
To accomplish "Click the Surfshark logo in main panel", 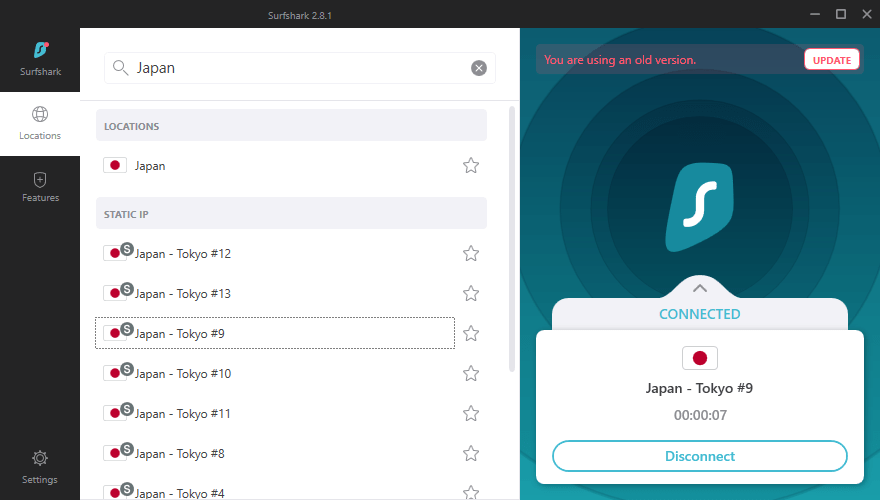I will pyautogui.click(x=699, y=207).
